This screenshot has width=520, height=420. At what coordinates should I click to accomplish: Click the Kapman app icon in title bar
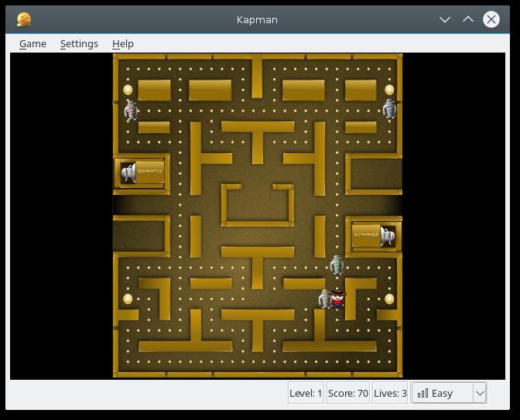(24, 19)
